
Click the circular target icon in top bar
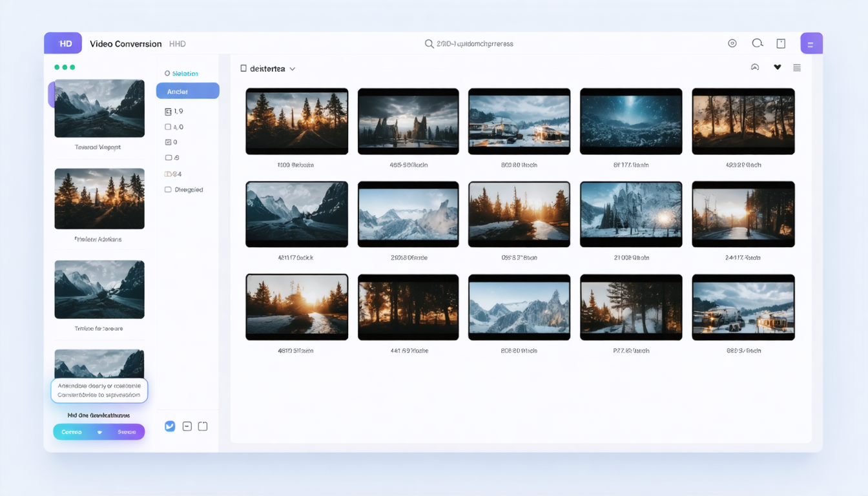(732, 43)
